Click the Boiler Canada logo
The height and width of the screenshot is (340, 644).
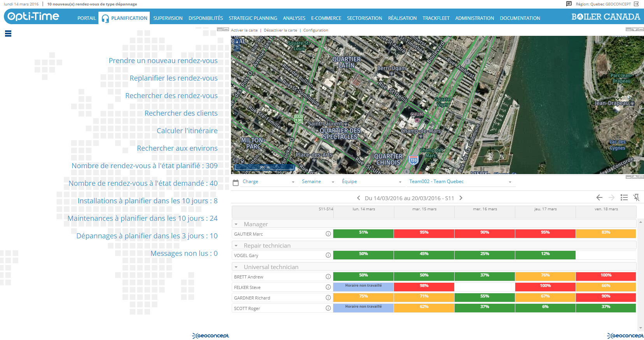pos(605,17)
